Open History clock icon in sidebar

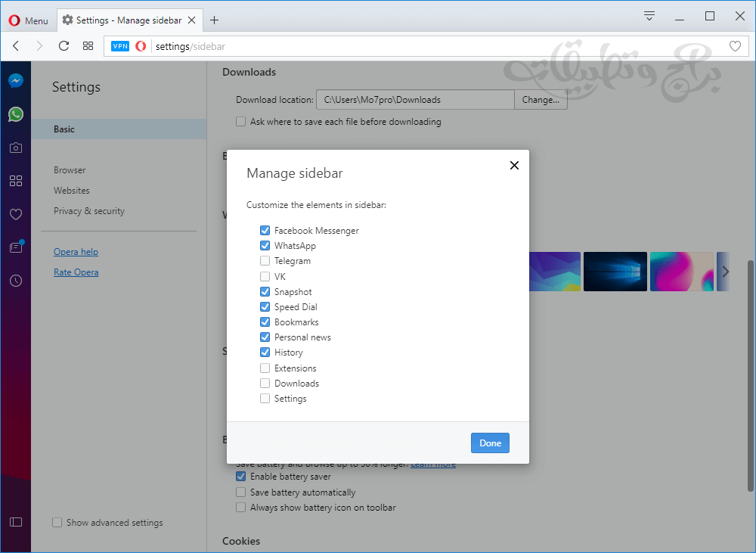[x=16, y=281]
